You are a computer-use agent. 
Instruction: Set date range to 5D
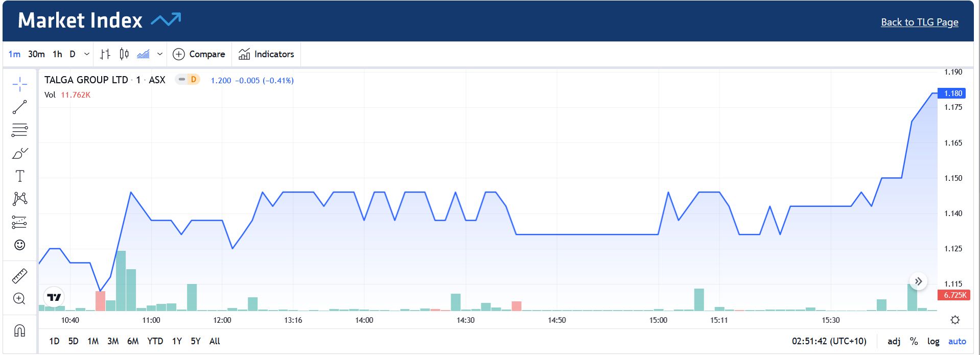point(74,341)
